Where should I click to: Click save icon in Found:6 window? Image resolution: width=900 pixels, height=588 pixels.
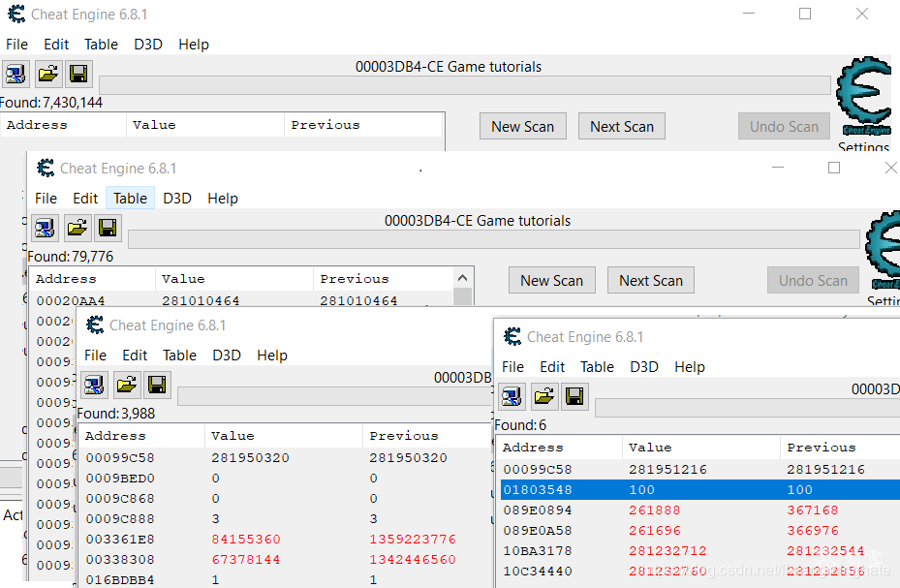pyautogui.click(x=574, y=396)
